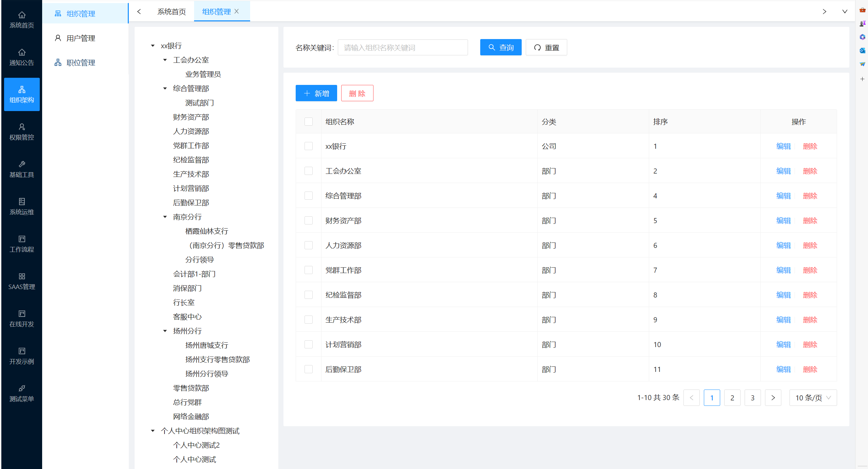Check the 综合管理部 row checkbox
Screen dimensions: 868x469
point(309,196)
